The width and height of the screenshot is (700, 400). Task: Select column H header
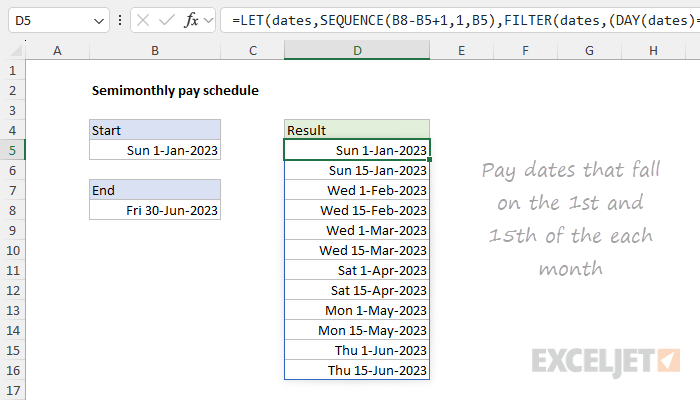click(x=653, y=50)
